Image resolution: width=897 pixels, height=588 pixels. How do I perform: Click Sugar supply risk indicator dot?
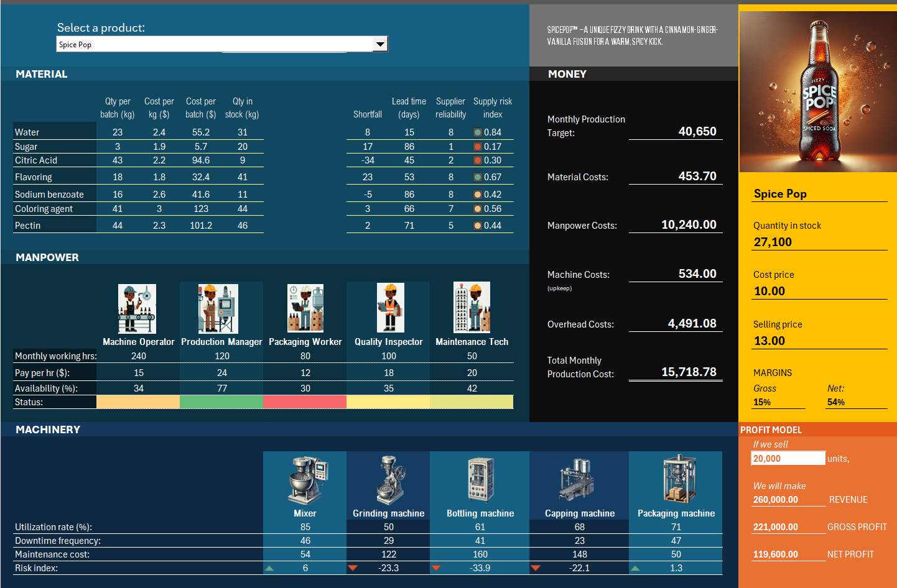point(477,147)
